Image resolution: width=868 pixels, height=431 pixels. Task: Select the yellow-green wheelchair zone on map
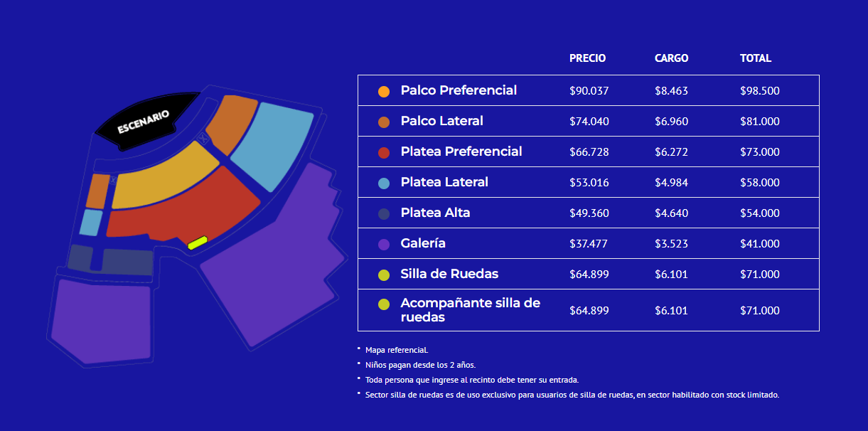pos(197,243)
